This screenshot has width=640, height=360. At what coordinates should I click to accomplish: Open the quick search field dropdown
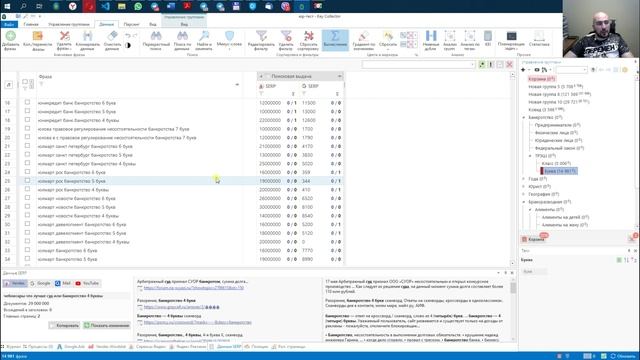tap(473, 64)
